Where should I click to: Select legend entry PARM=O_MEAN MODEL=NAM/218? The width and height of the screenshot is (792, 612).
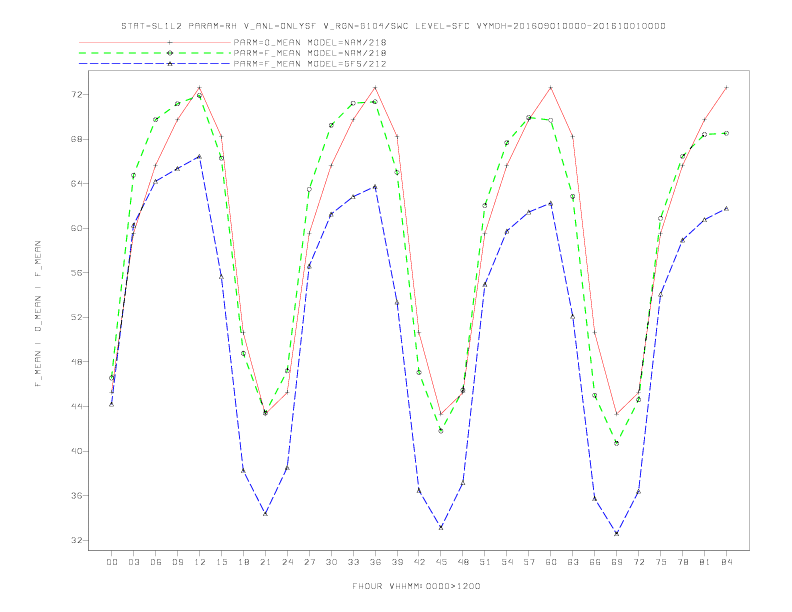pos(310,42)
